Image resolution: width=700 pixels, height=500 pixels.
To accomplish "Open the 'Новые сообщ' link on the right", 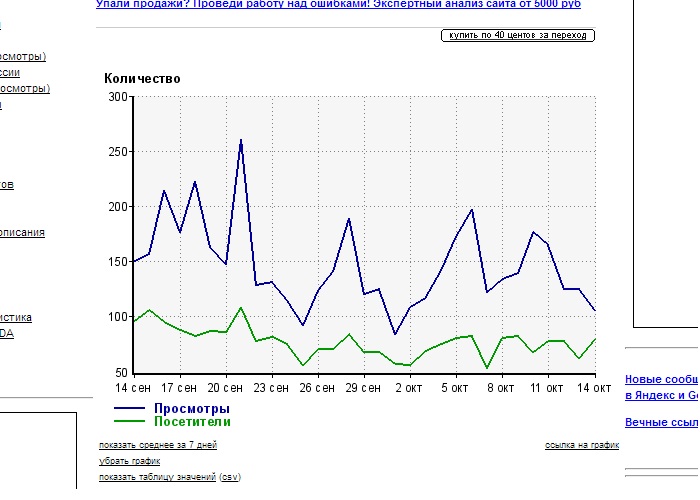I will click(x=660, y=379).
